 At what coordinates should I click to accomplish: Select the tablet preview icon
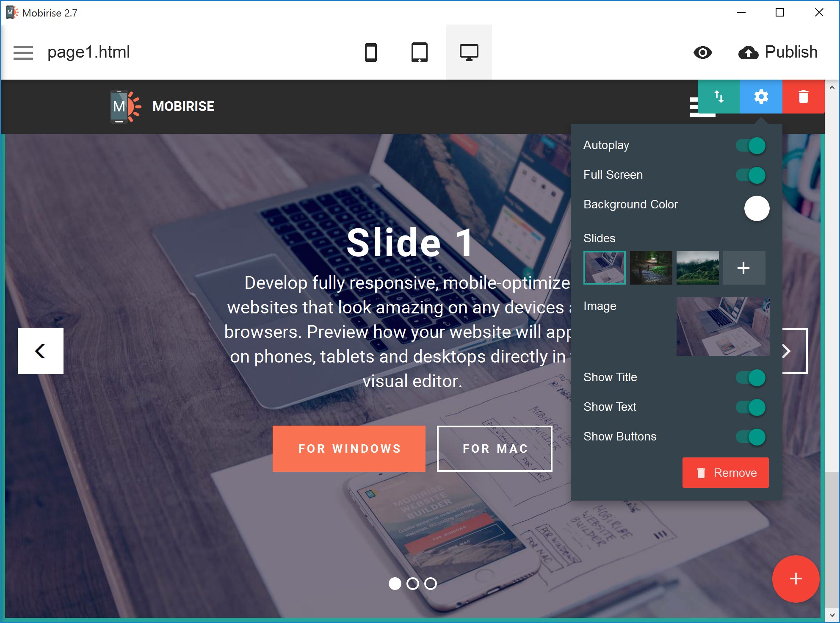[419, 53]
